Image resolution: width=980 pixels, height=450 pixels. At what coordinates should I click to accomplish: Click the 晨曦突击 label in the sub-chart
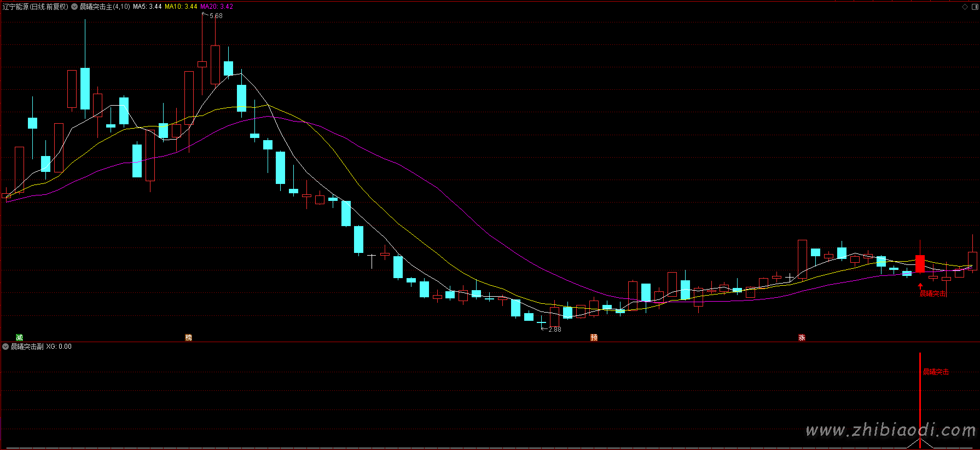pyautogui.click(x=936, y=372)
